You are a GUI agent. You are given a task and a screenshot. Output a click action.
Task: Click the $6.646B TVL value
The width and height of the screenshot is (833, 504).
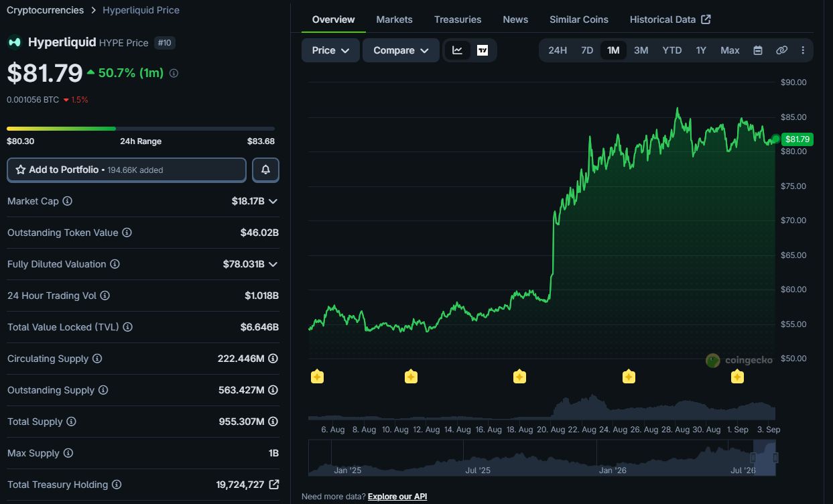tap(259, 327)
